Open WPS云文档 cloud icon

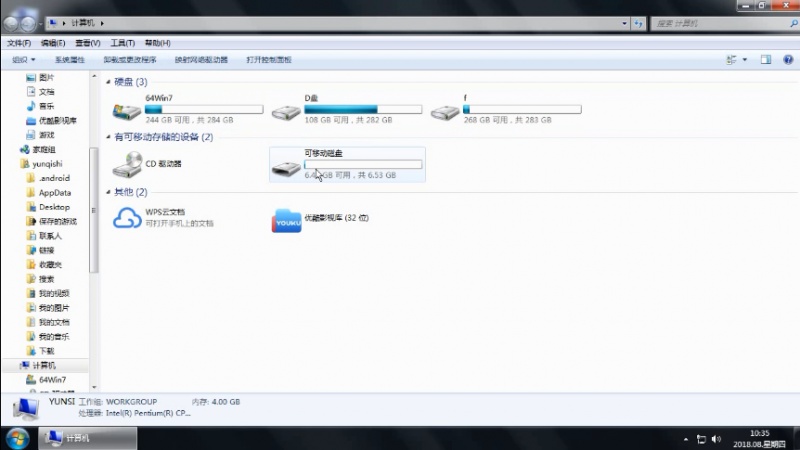(x=127, y=218)
